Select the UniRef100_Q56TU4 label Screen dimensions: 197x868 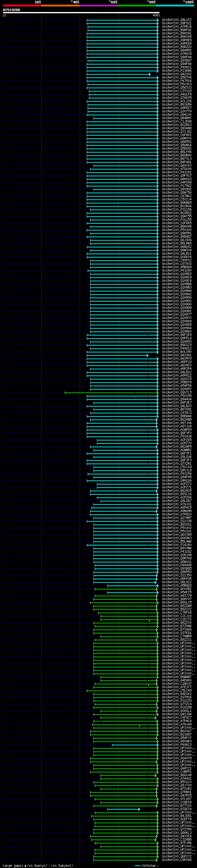176,78
